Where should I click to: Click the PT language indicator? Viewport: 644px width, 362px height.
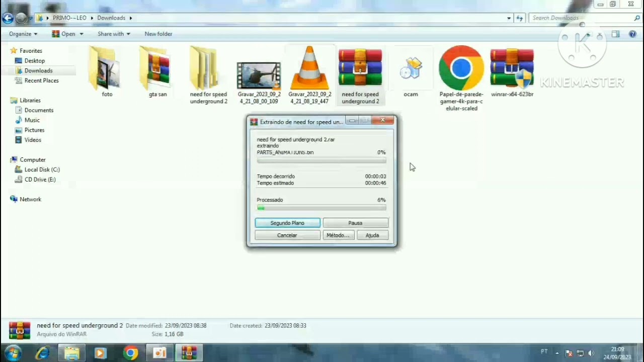point(544,352)
